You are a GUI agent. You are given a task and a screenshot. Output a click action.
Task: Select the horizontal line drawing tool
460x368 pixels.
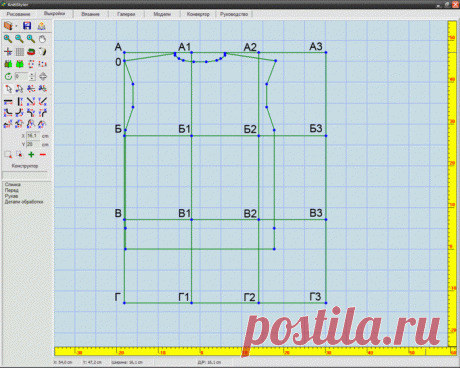point(8,101)
